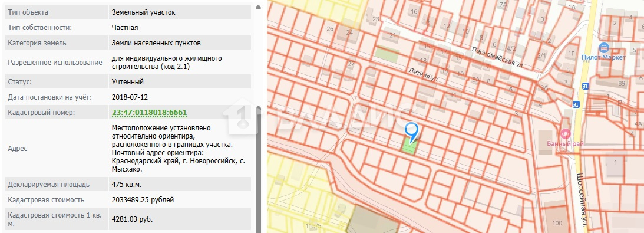Click the upper blue bus stop icon

coord(585,86)
